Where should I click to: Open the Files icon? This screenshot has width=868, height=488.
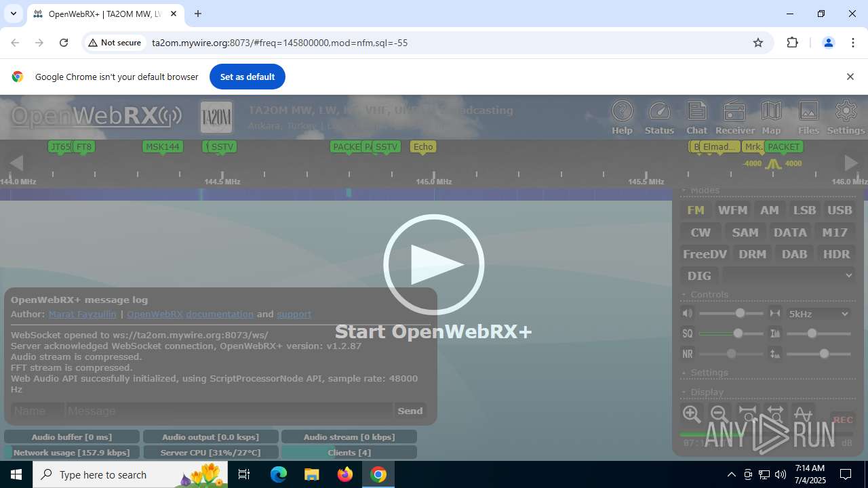808,118
